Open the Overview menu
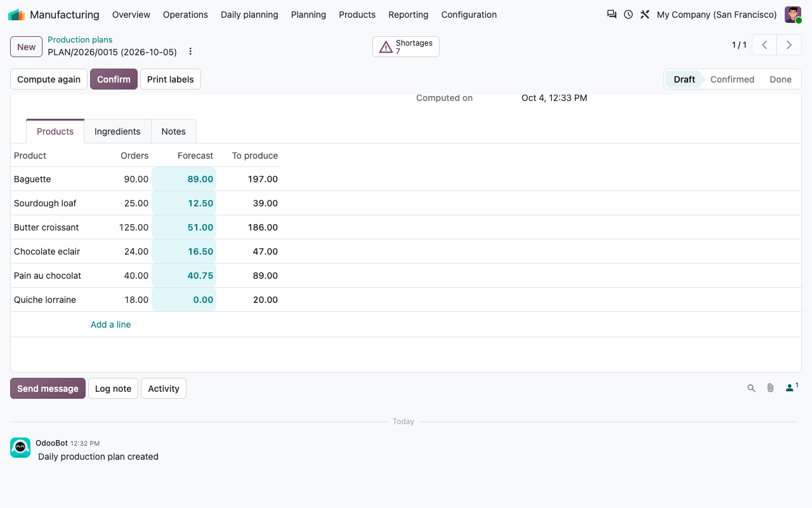The image size is (812, 508). 131,15
